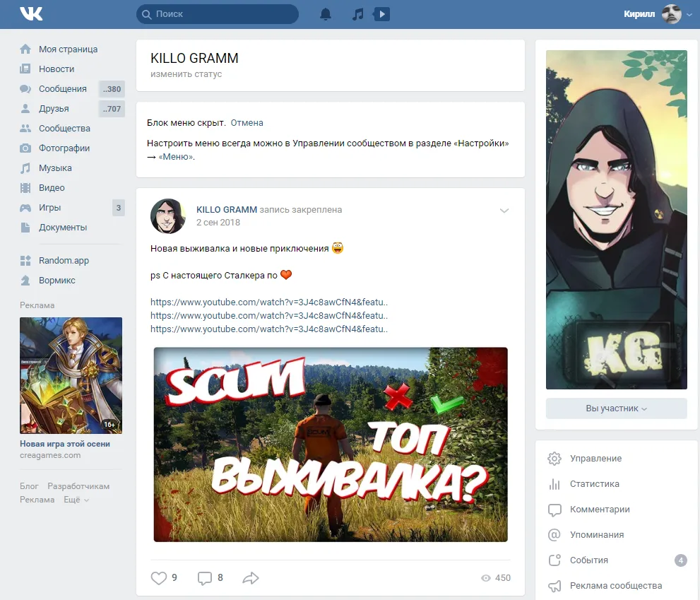The width and height of the screenshot is (700, 600).
Task: Click the post date 2 сен 2018
Action: (218, 223)
